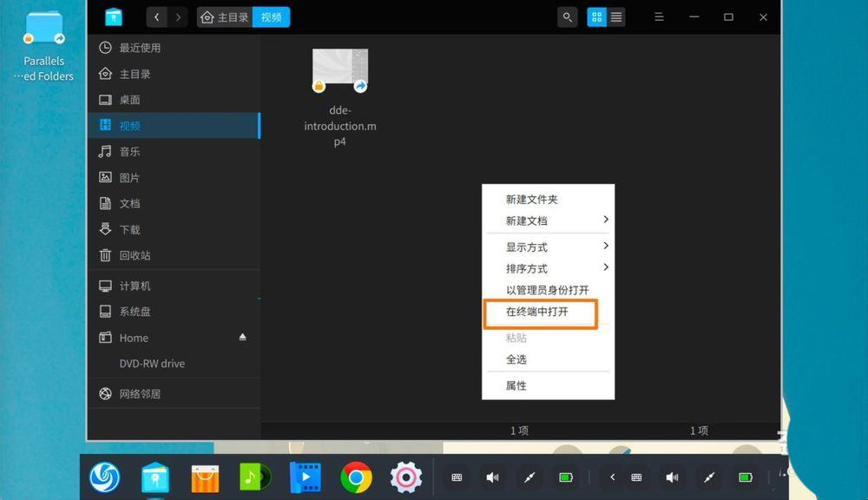
Task: Click 以管理员身份打开 option
Action: pyautogui.click(x=547, y=290)
